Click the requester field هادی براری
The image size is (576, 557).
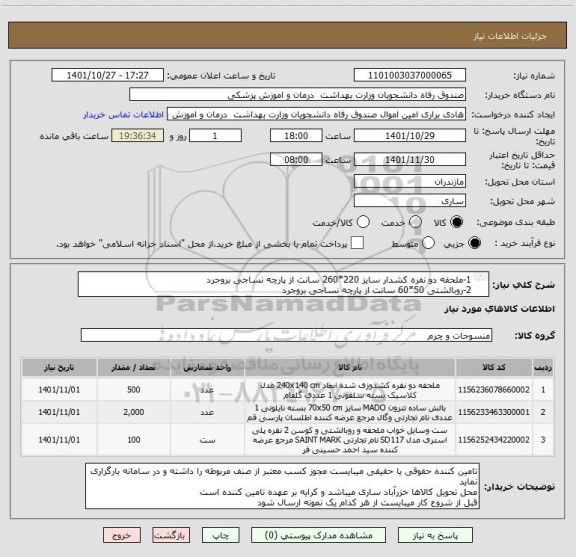(x=316, y=115)
